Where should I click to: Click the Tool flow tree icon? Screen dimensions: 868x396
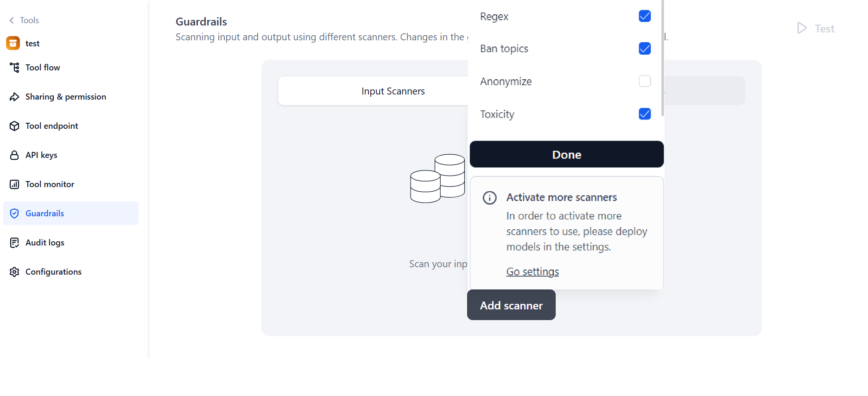coord(14,68)
